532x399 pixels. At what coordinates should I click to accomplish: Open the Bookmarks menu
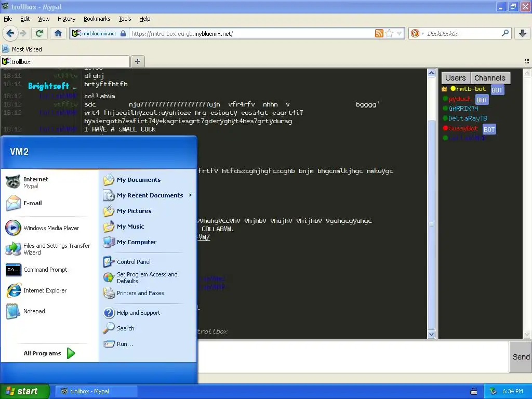(x=97, y=19)
